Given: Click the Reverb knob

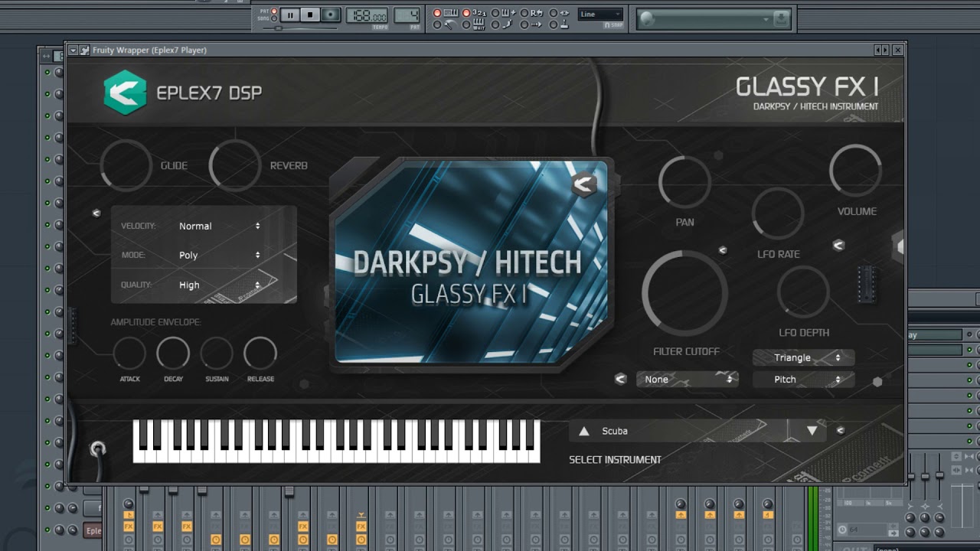Looking at the screenshot, I should pos(235,165).
